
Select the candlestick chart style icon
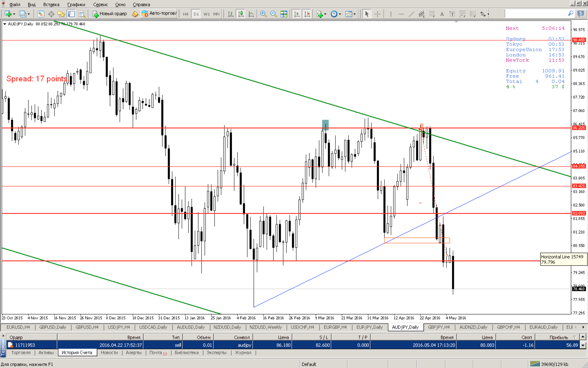tap(241, 14)
